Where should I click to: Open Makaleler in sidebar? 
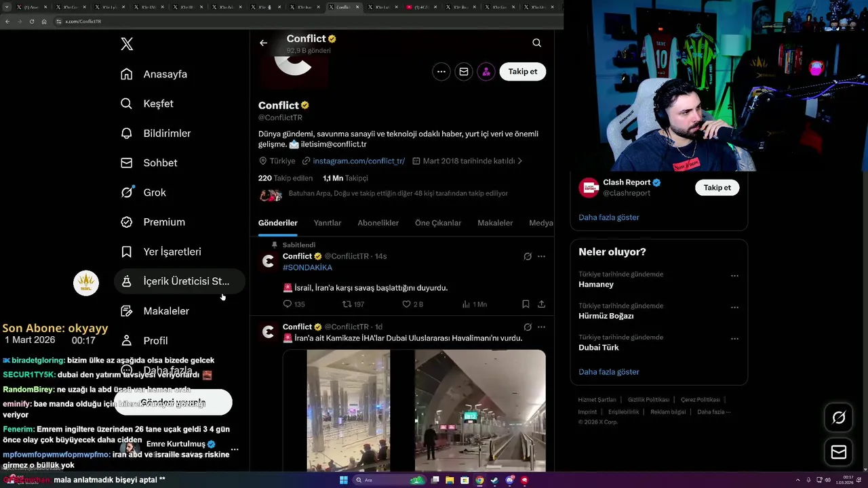point(155,311)
